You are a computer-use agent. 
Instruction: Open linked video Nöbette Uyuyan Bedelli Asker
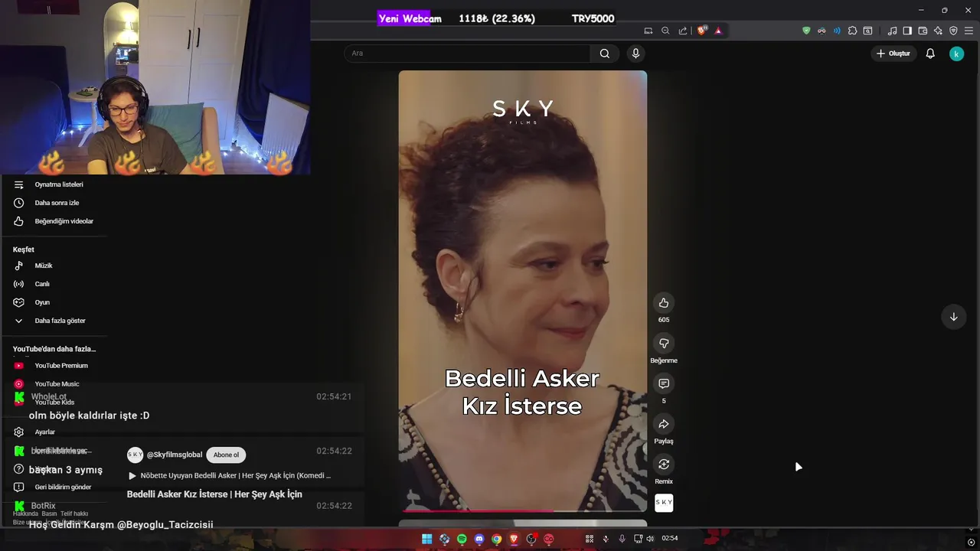click(x=230, y=475)
